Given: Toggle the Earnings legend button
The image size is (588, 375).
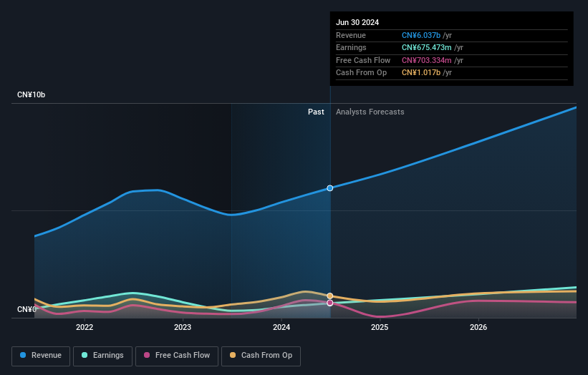Looking at the screenshot, I should [x=102, y=356].
